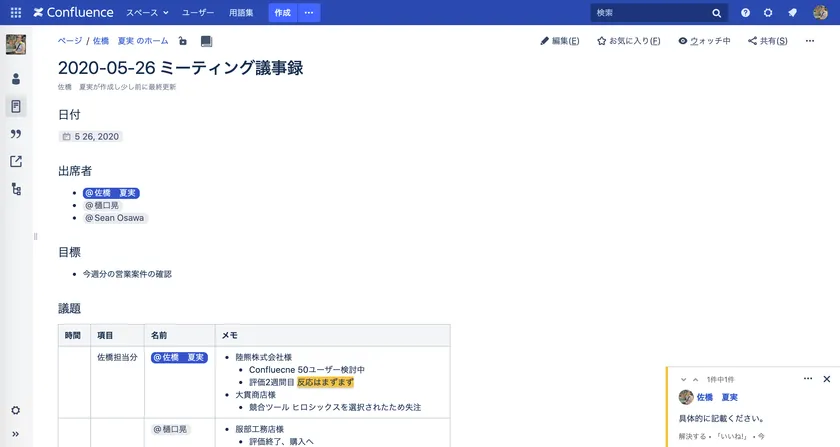Open the app switcher grid icon
The image size is (840, 447).
coord(15,13)
